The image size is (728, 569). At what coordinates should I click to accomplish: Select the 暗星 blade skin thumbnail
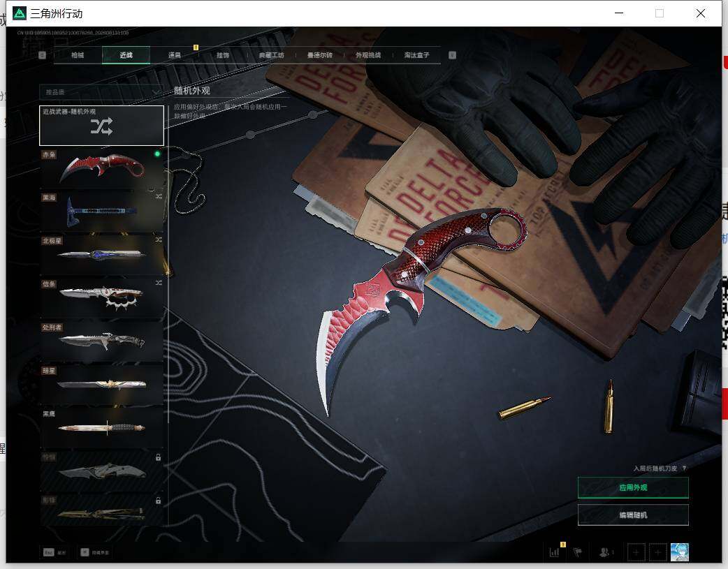[x=102, y=384]
